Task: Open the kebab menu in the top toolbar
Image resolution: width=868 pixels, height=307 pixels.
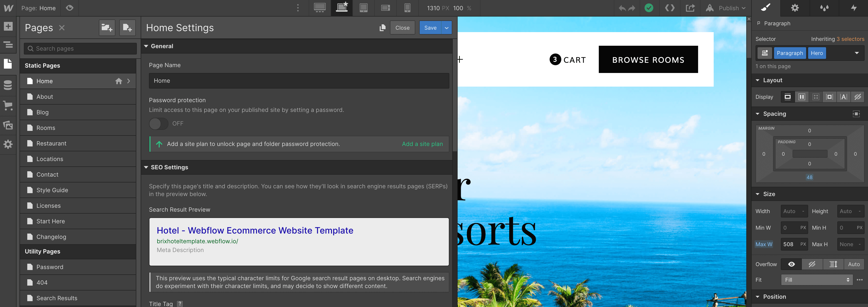Action: pyautogui.click(x=298, y=8)
